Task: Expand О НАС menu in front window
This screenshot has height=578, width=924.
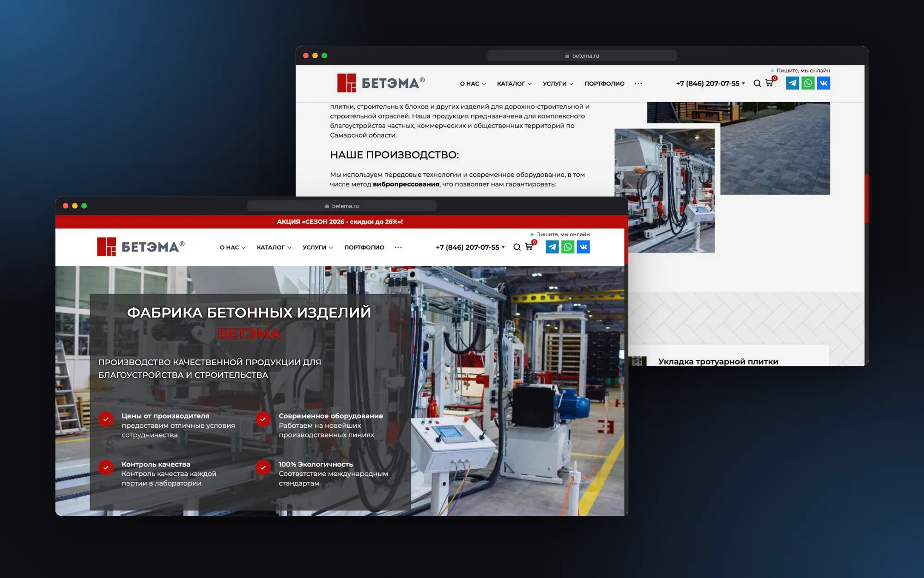Action: pyautogui.click(x=233, y=247)
